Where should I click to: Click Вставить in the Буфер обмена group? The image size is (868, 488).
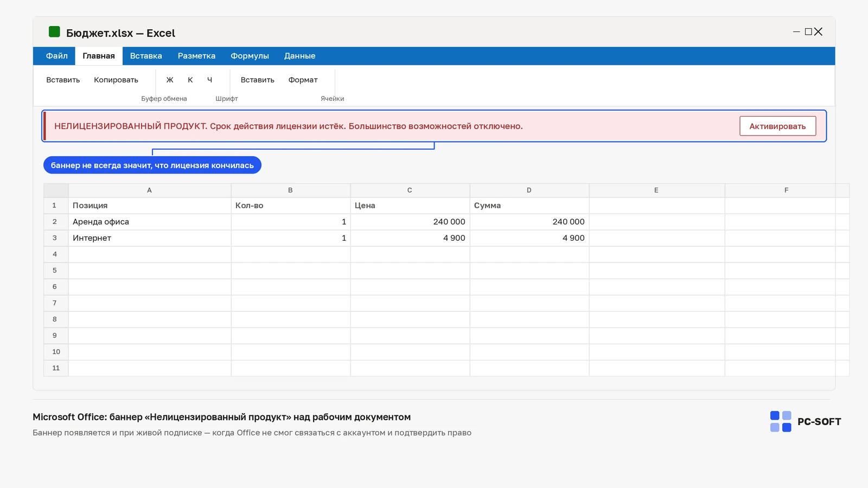pyautogui.click(x=63, y=80)
